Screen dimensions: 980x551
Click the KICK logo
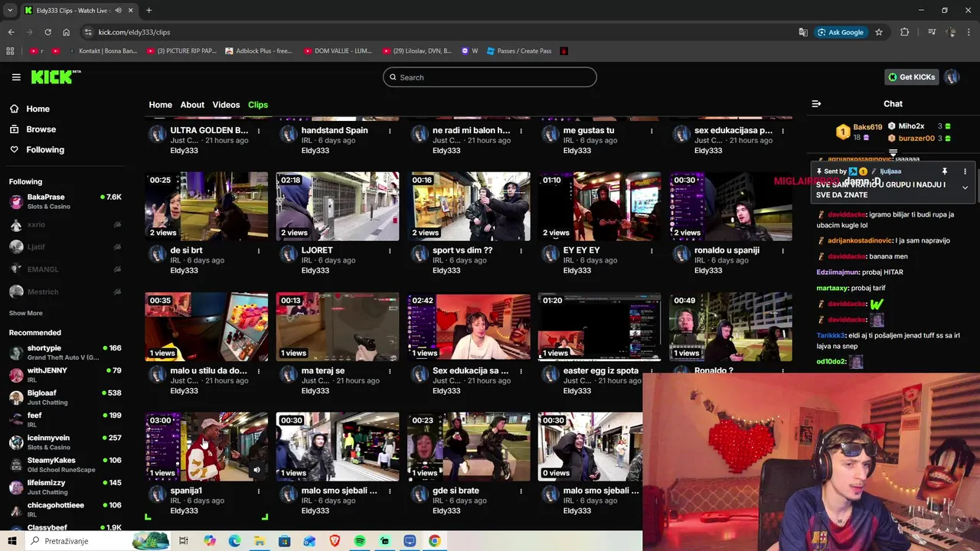(56, 77)
